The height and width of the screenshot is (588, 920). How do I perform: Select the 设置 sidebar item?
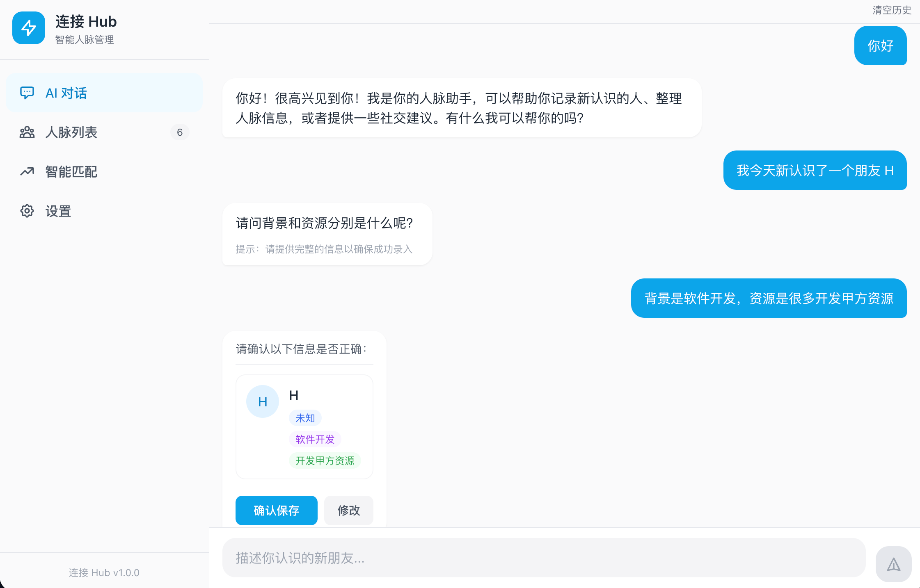[58, 211]
